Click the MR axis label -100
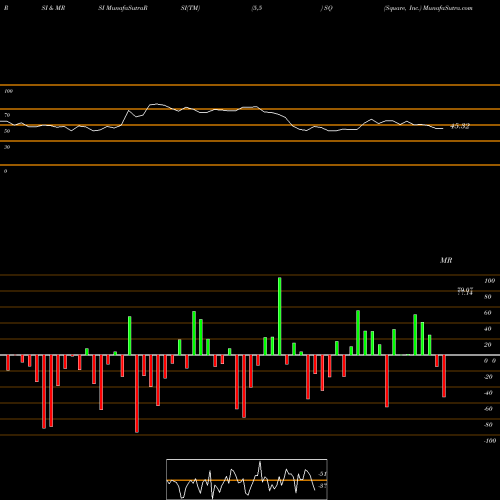Screen dimensions: 500x500 tap(490, 441)
